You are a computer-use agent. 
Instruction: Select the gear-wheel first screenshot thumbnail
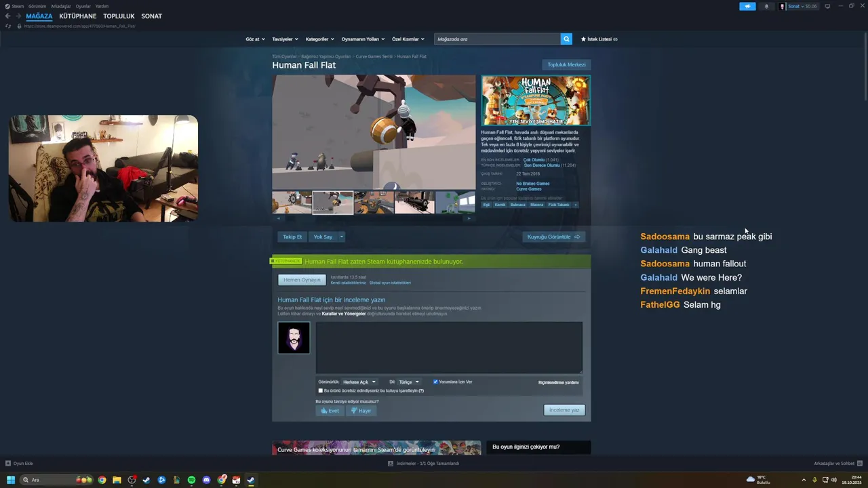[292, 203]
